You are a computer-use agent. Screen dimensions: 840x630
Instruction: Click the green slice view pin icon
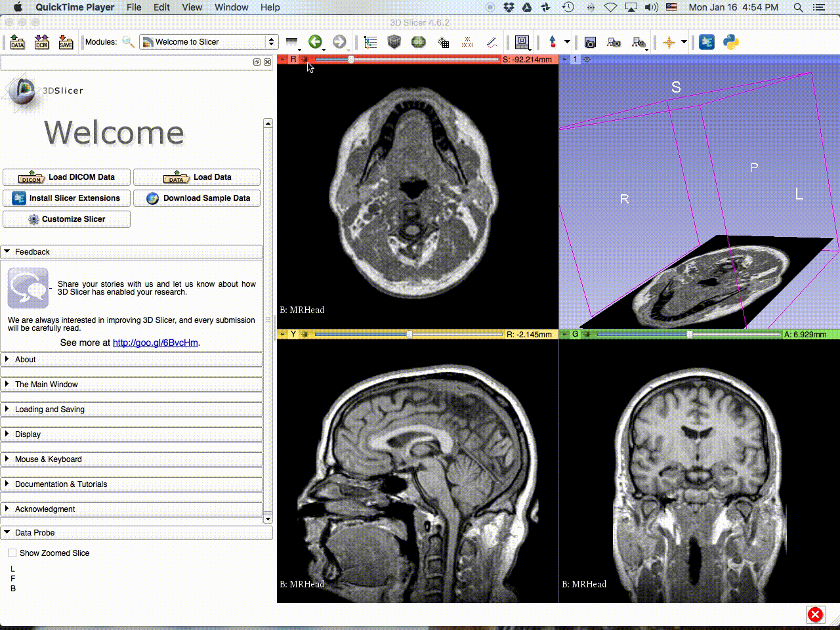pyautogui.click(x=564, y=334)
